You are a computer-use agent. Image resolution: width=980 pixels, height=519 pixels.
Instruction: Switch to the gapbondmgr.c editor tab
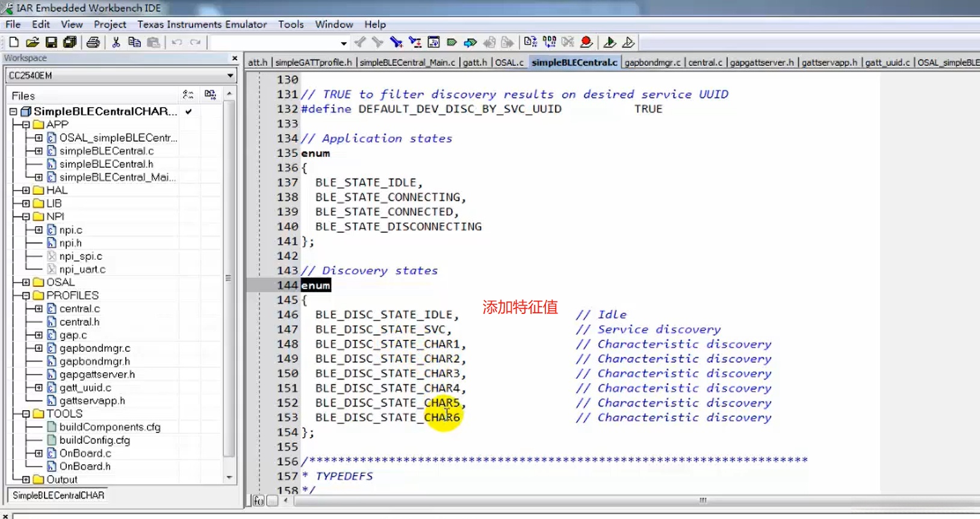click(653, 63)
